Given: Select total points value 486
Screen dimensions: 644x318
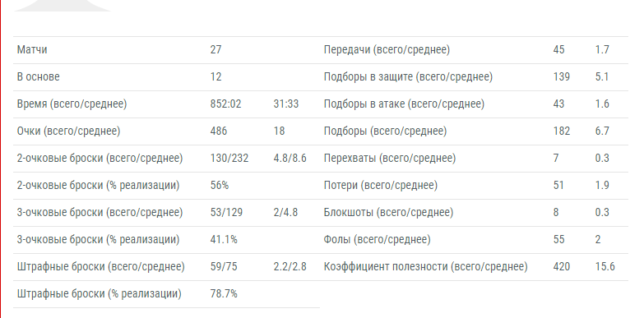Looking at the screenshot, I should pos(219,131).
